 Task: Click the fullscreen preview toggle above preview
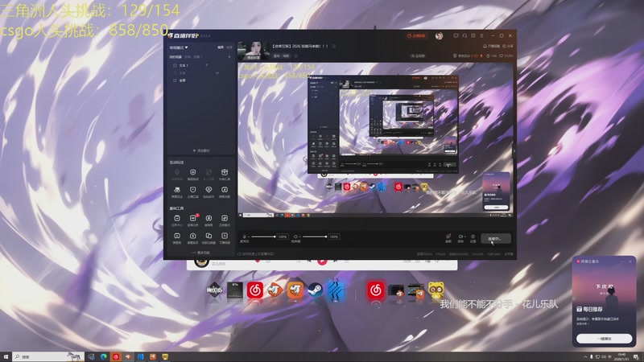pyautogui.click(x=418, y=56)
